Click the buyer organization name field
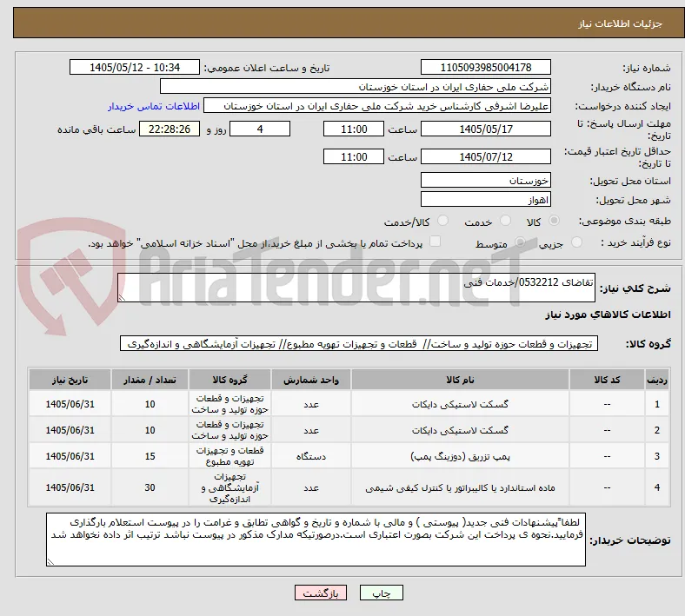The width and height of the screenshot is (685, 616). tap(356, 86)
